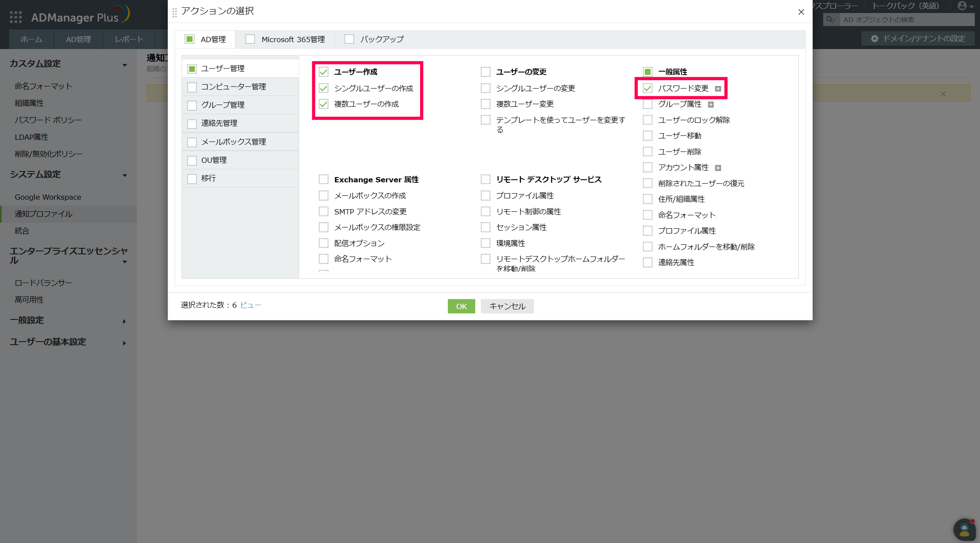Enable the Microsoft 365管理 checkbox
Screen dimensions: 980x543
coord(250,39)
